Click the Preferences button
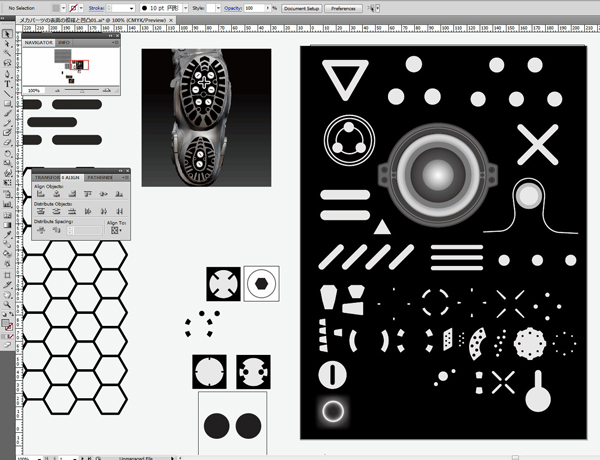 [x=343, y=7]
